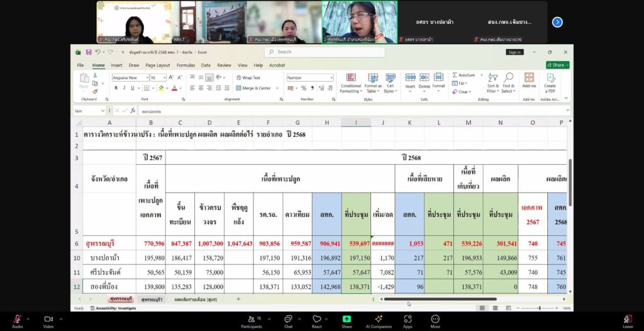Switch to the สุพรรณบุรี1 sheet tab

(x=152, y=299)
